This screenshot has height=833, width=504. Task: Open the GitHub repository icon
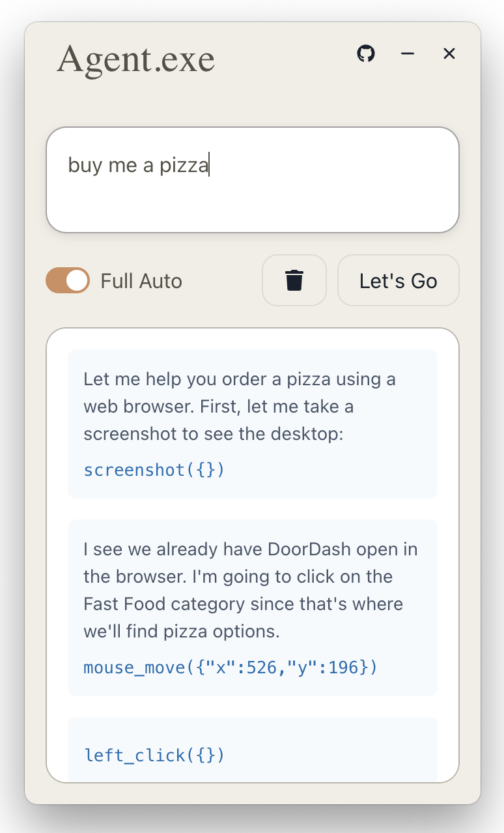point(366,53)
